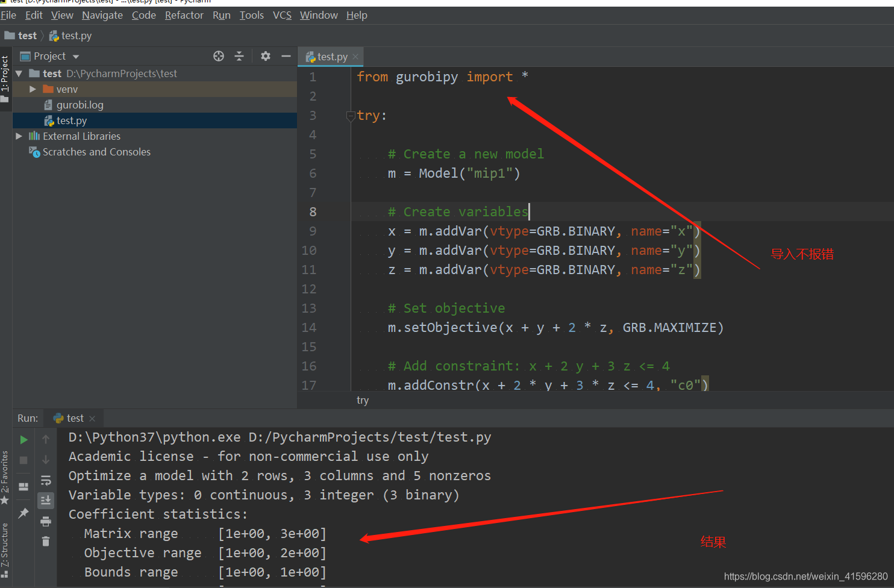Click '# Set objective' comment line

(x=446, y=308)
